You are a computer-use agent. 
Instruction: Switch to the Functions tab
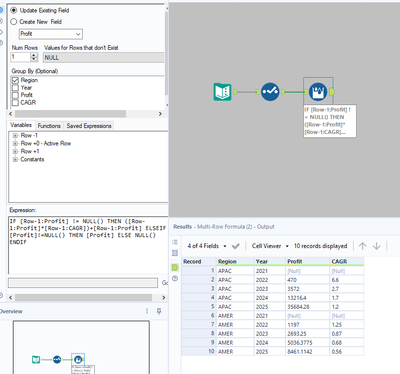click(49, 126)
